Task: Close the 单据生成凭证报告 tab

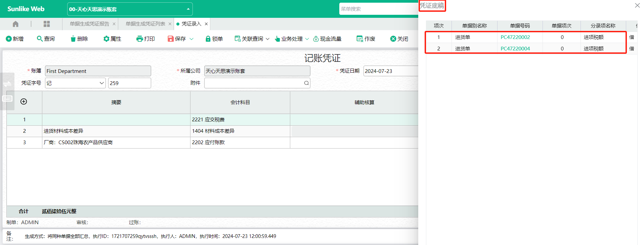Action: click(114, 24)
